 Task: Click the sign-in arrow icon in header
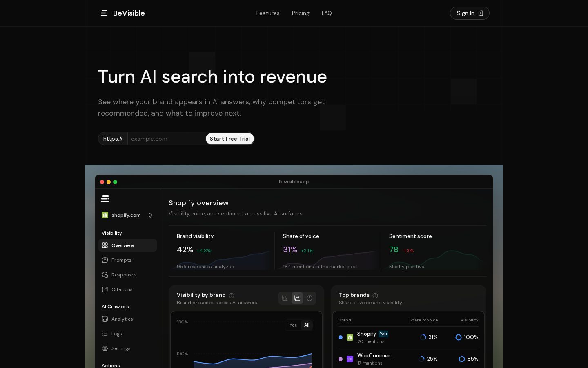coord(481,13)
